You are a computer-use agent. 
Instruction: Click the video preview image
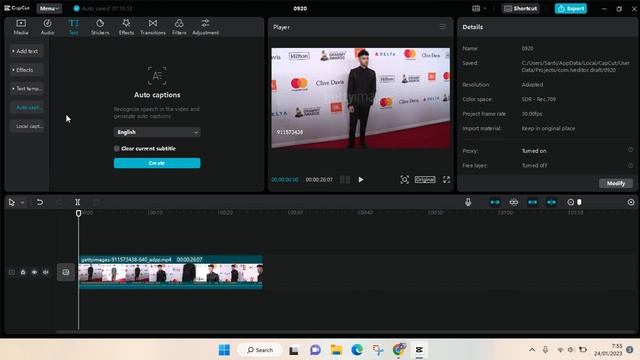361,98
